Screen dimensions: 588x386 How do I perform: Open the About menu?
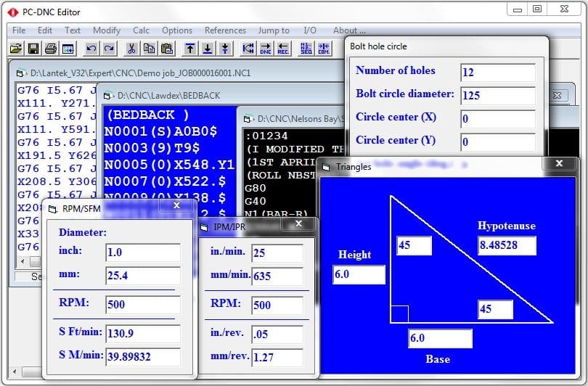[x=349, y=30]
